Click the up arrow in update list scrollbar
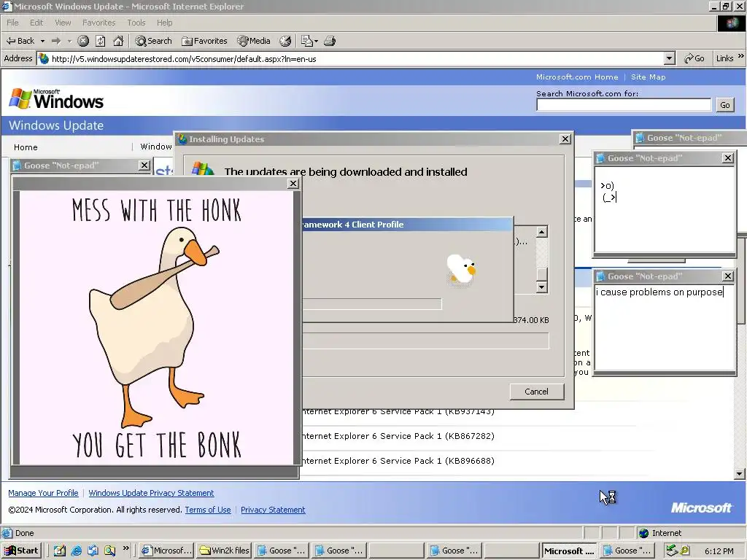 pos(542,232)
